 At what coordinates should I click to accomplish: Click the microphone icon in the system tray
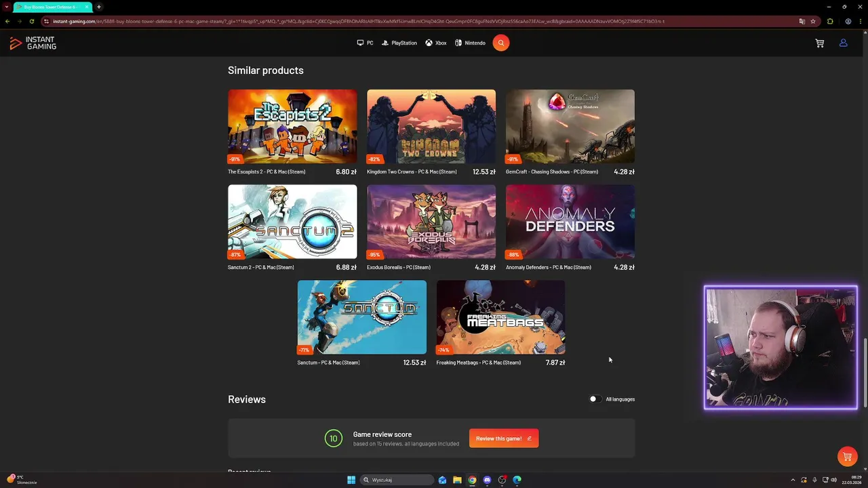coord(814,480)
